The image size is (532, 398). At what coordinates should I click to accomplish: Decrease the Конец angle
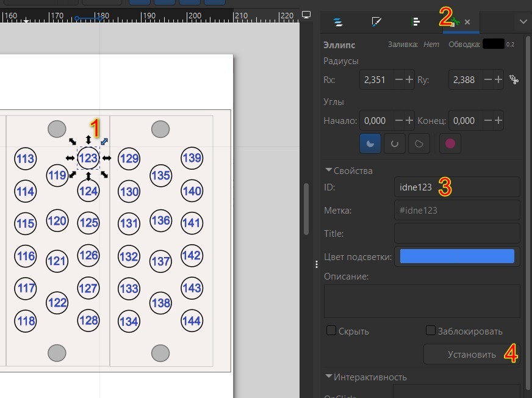[x=488, y=120]
